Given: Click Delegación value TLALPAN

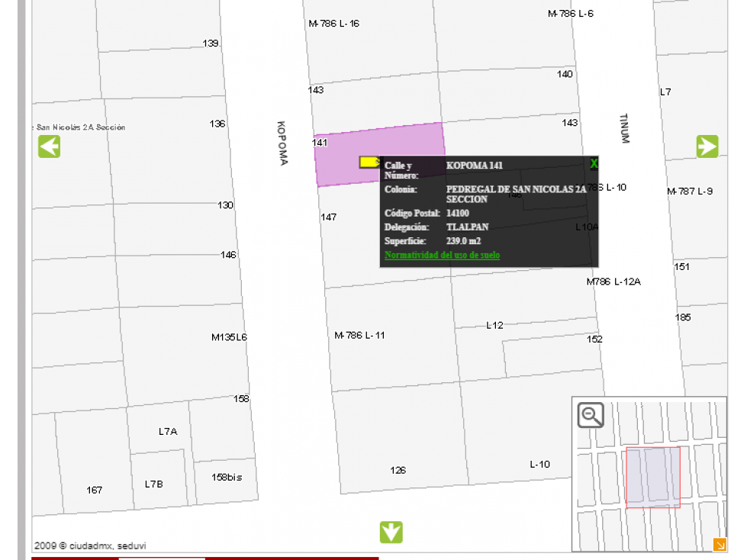Looking at the screenshot, I should [x=467, y=227].
